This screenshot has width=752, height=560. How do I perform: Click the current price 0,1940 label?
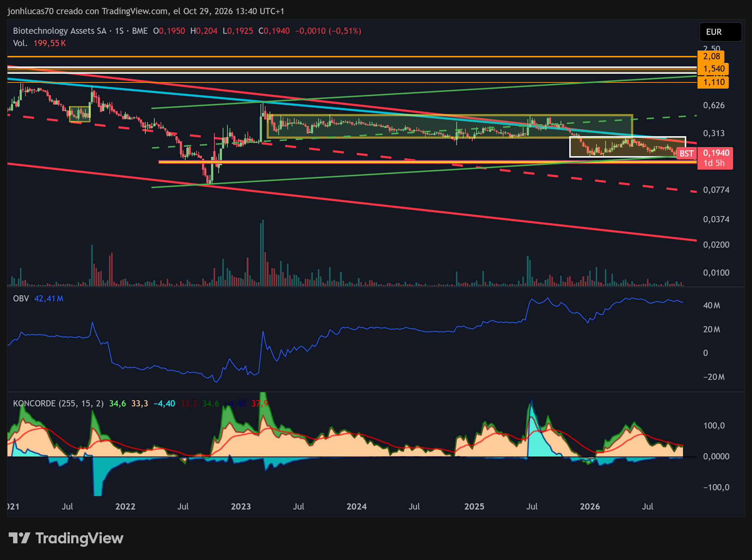(x=716, y=153)
